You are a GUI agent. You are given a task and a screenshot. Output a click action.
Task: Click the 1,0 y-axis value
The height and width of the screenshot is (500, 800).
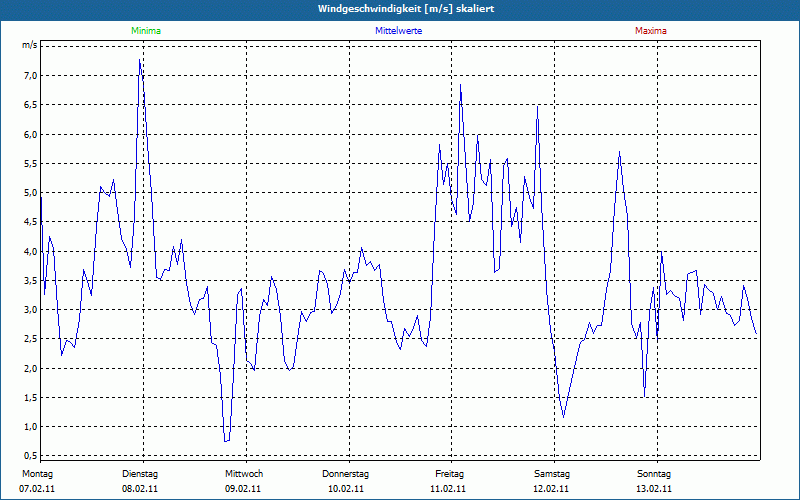point(30,426)
